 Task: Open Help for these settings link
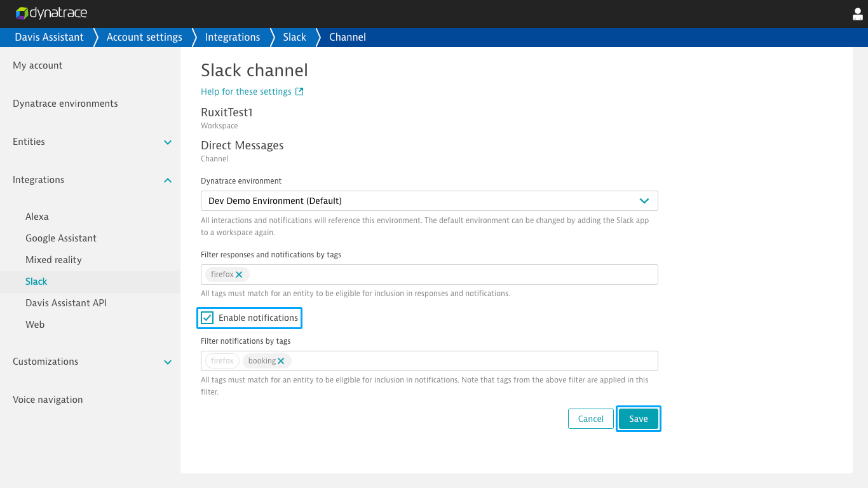[x=246, y=91]
